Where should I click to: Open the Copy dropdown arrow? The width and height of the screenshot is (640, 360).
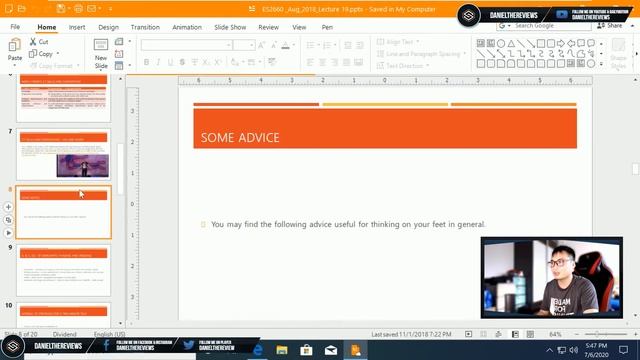(x=58, y=53)
